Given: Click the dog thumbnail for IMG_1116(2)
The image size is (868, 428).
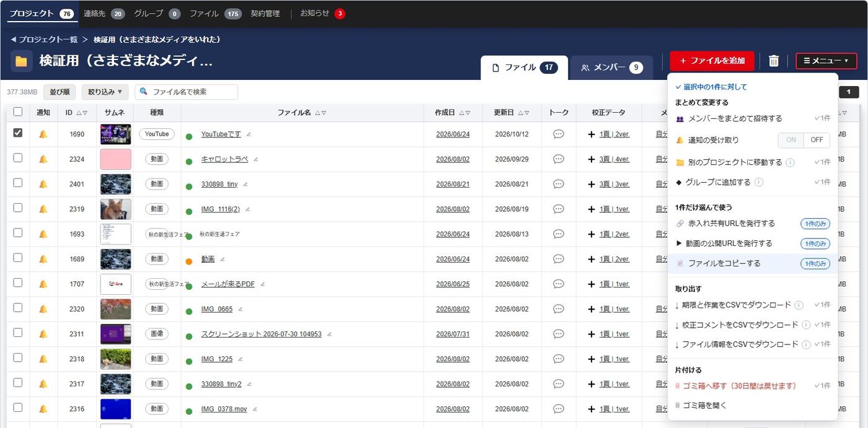Looking at the screenshot, I should (116, 209).
